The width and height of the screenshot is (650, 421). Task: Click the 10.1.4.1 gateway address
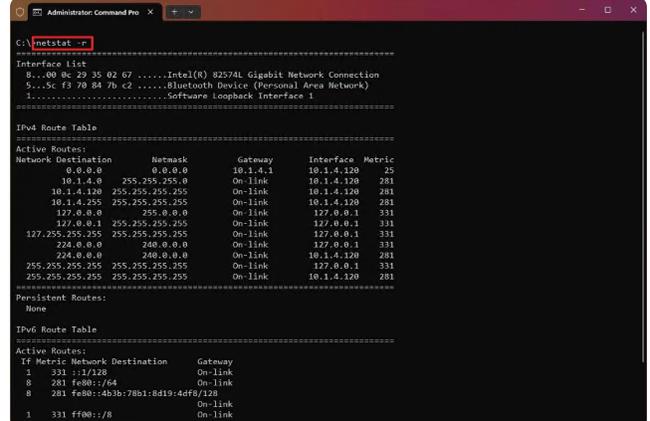click(253, 170)
